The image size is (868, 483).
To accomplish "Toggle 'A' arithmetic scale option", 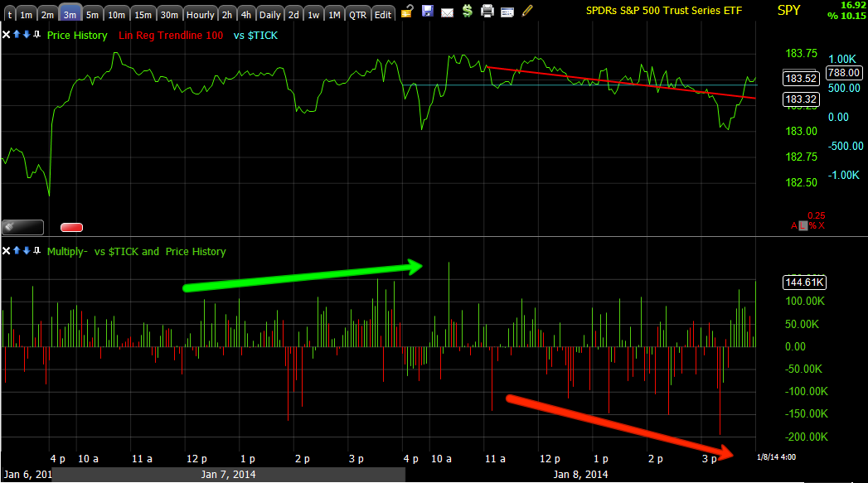I will pyautogui.click(x=794, y=225).
